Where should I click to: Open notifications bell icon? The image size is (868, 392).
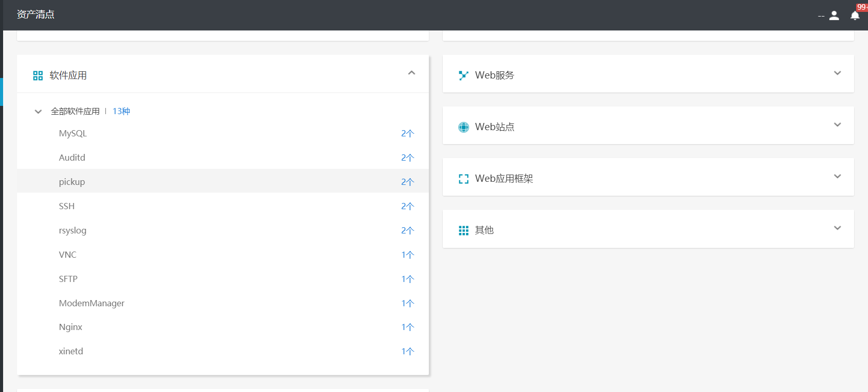(855, 15)
